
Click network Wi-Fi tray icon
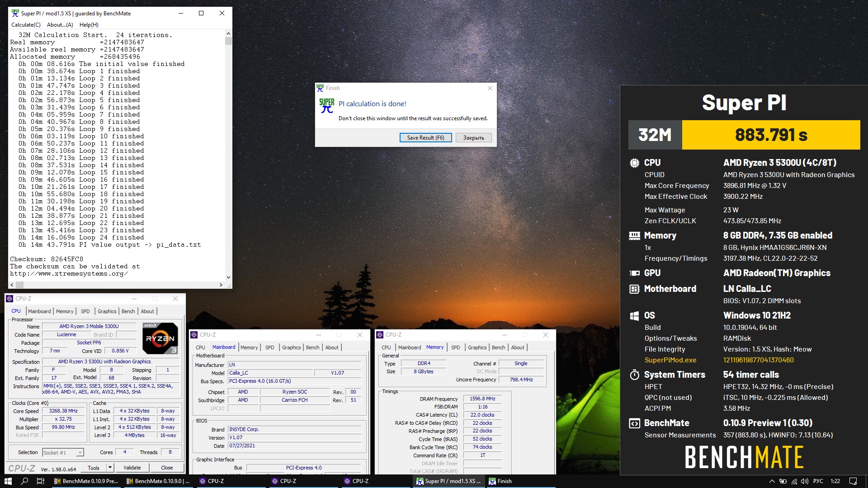[794, 481]
